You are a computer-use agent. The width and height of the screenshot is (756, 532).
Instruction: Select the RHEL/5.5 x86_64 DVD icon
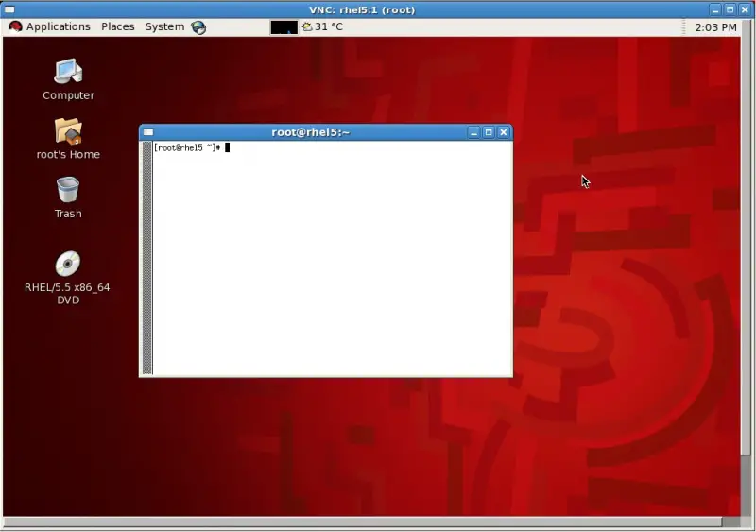click(67, 264)
